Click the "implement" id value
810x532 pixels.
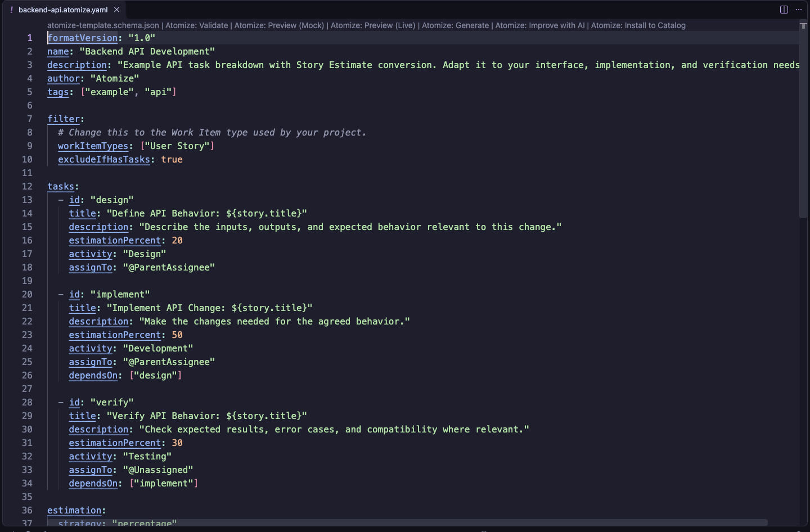tap(120, 294)
